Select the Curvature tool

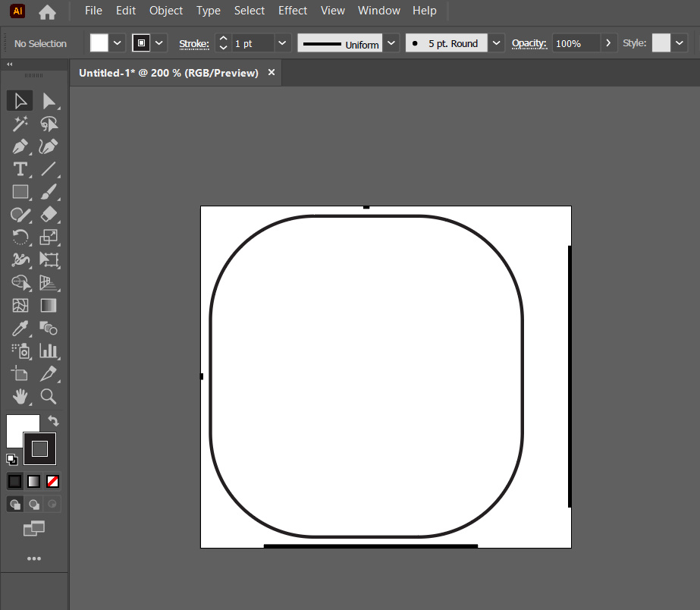(x=49, y=146)
